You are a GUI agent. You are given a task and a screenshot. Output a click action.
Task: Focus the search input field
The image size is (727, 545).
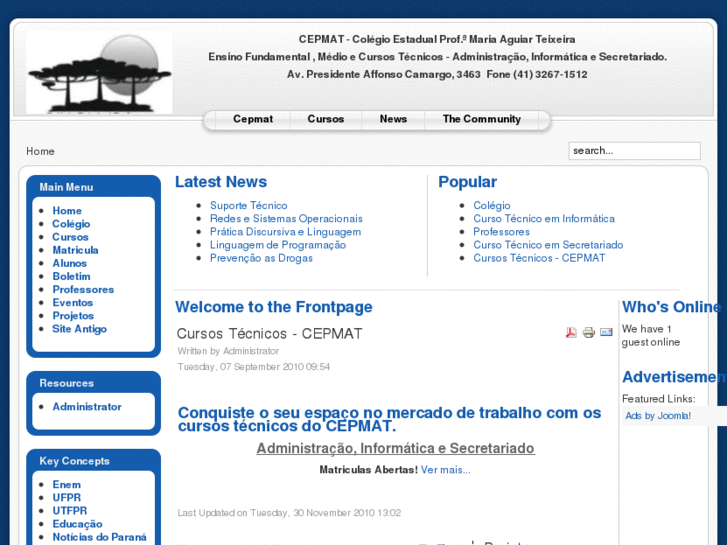tap(634, 151)
